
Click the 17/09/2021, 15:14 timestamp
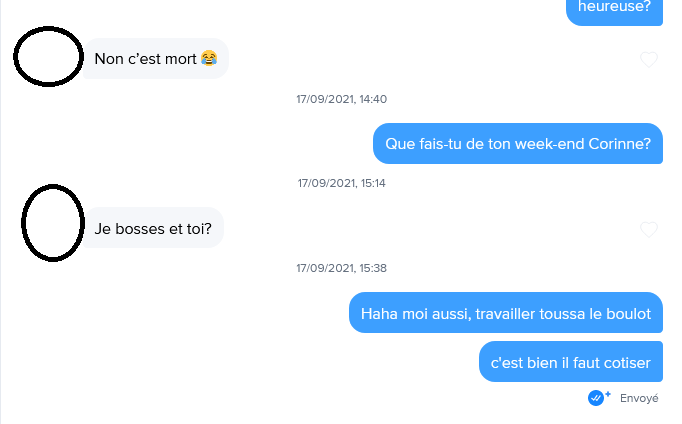tap(341, 183)
